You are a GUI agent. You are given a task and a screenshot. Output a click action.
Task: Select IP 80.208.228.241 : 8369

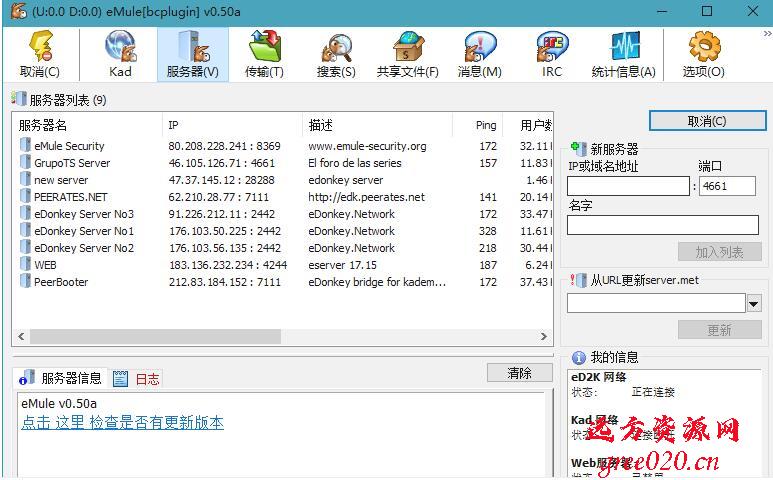click(x=224, y=146)
